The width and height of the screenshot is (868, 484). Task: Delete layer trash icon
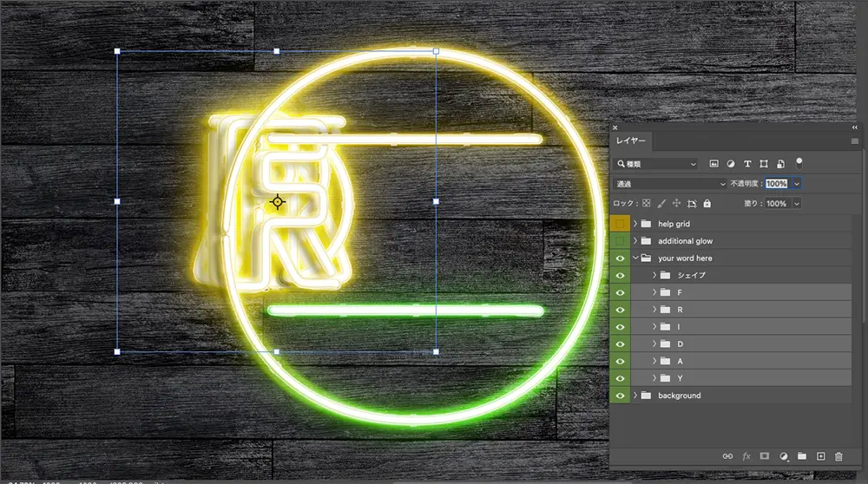(838, 456)
